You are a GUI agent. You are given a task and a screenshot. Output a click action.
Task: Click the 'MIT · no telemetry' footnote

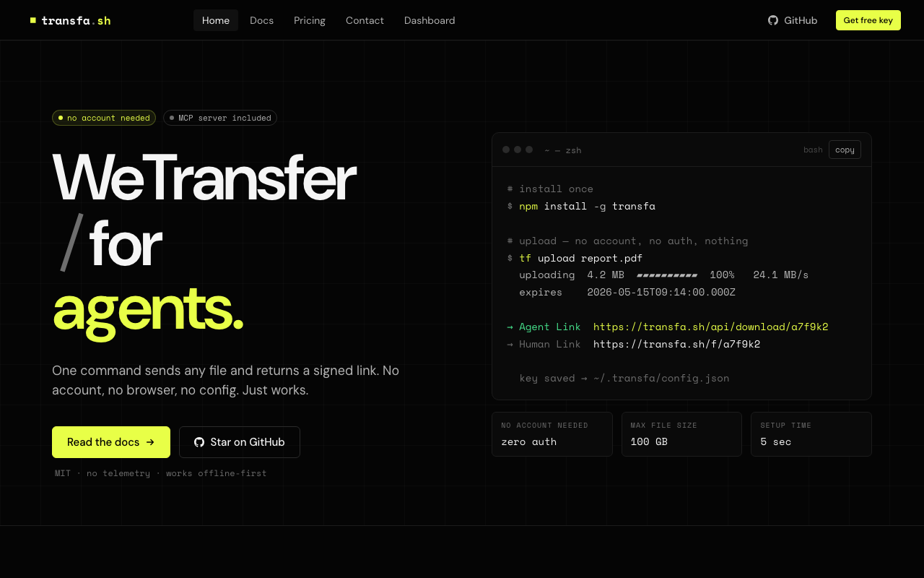click(161, 473)
